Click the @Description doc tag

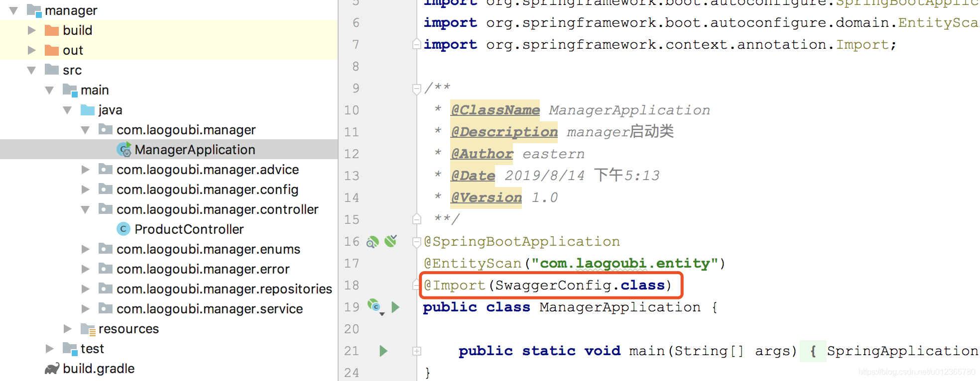[504, 132]
